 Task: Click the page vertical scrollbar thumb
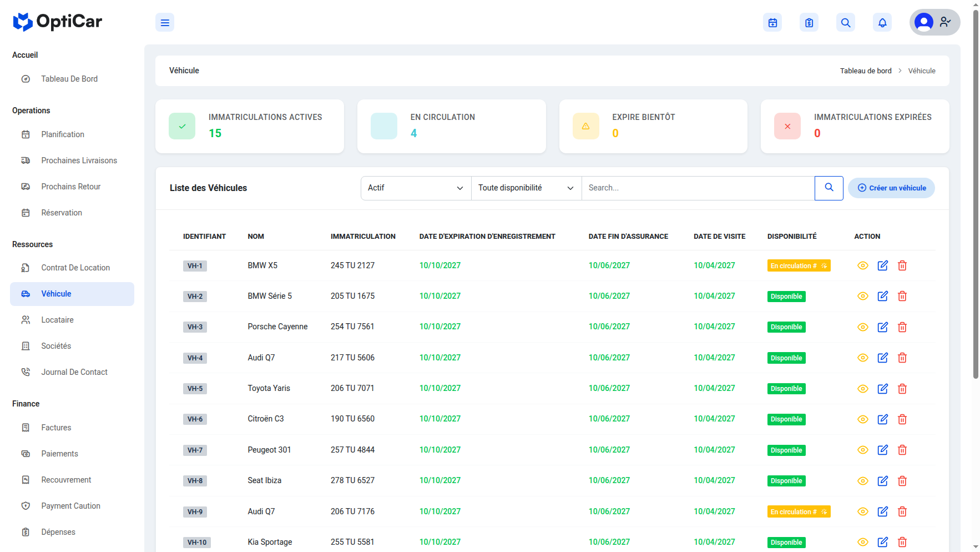(x=976, y=194)
